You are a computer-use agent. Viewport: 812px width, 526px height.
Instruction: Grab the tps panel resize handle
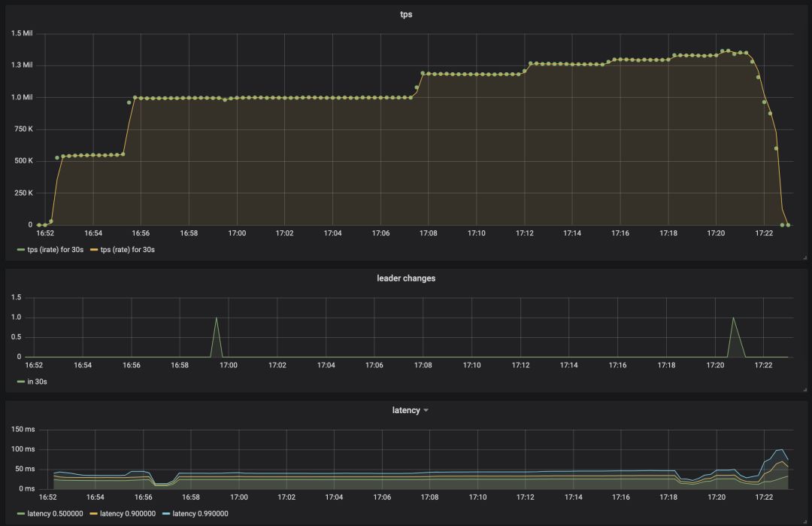click(804, 257)
